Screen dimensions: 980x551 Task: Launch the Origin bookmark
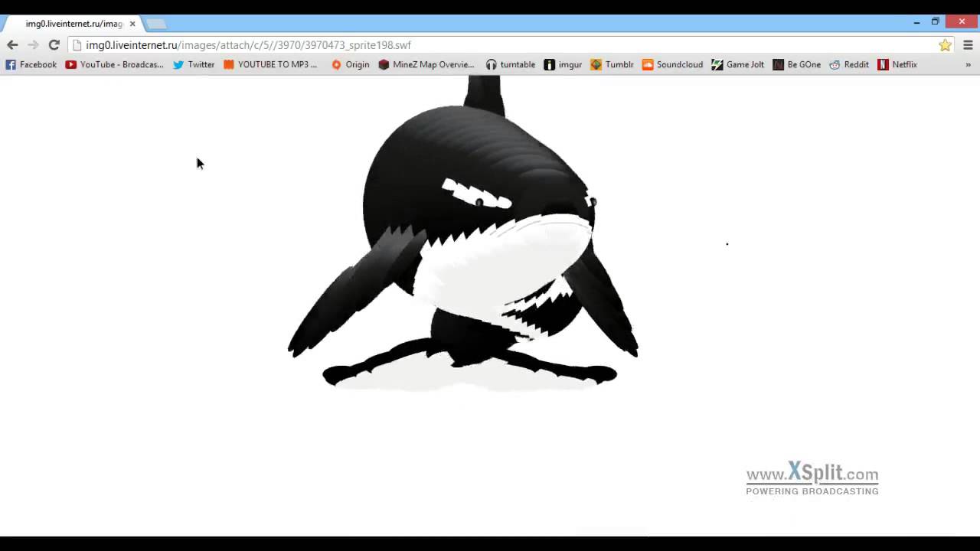tap(351, 65)
